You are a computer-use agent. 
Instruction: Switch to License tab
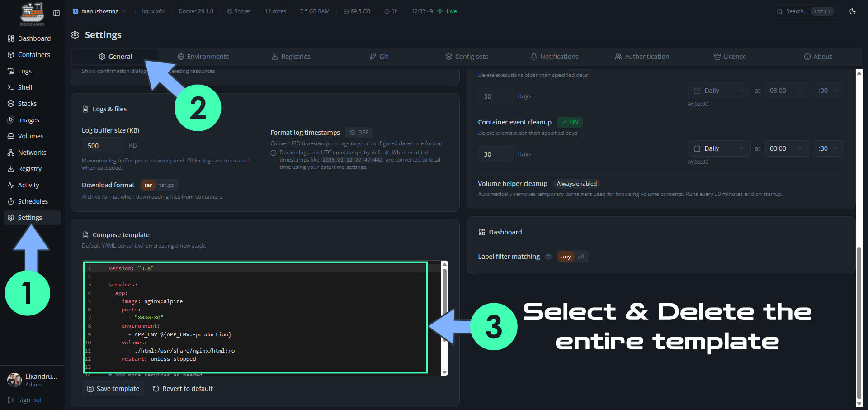[x=730, y=57]
